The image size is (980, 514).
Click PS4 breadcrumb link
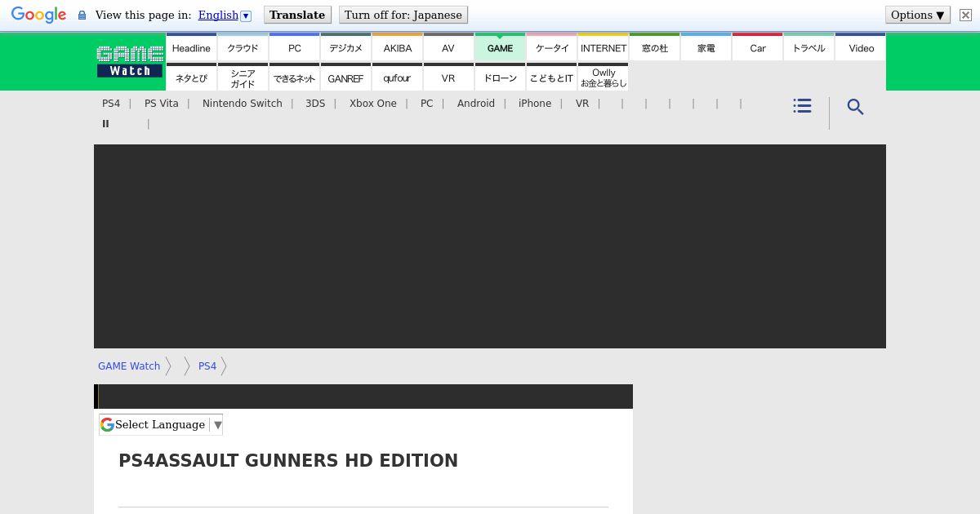[207, 366]
